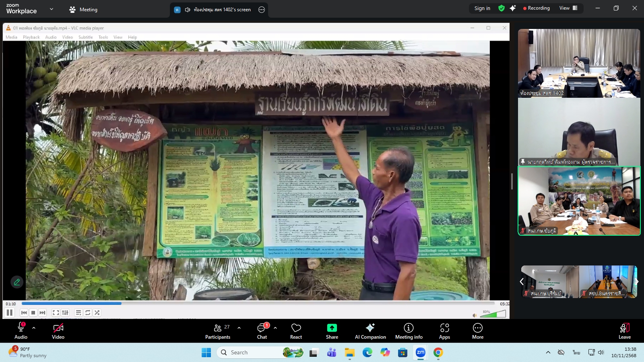Open the Apps panel
This screenshot has width=644, height=362.
444,331
